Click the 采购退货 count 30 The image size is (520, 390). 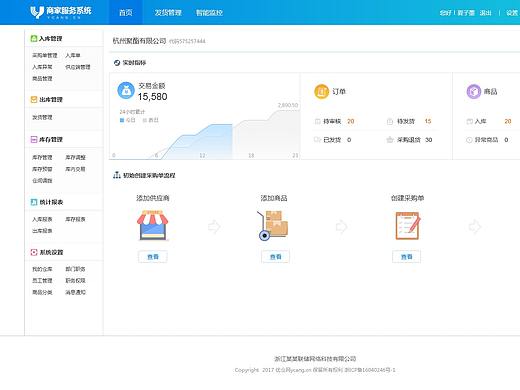[429, 140]
